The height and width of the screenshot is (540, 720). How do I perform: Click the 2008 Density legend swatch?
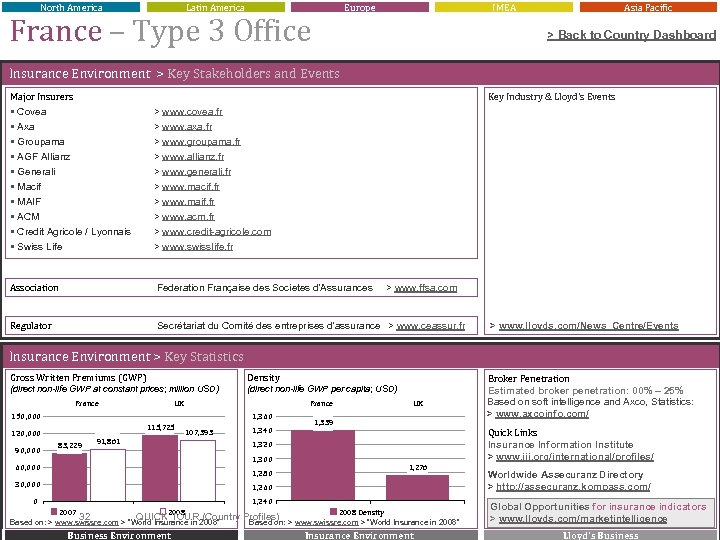[333, 512]
